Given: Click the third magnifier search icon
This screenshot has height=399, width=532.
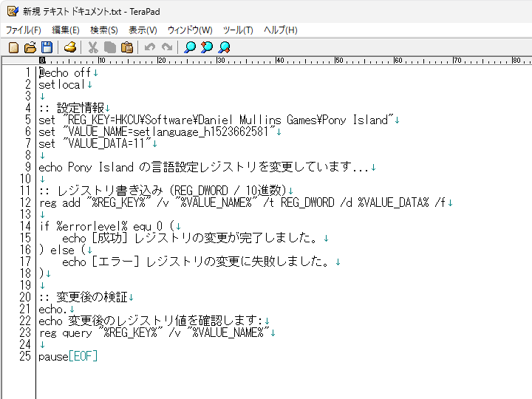Looking at the screenshot, I should pos(224,47).
